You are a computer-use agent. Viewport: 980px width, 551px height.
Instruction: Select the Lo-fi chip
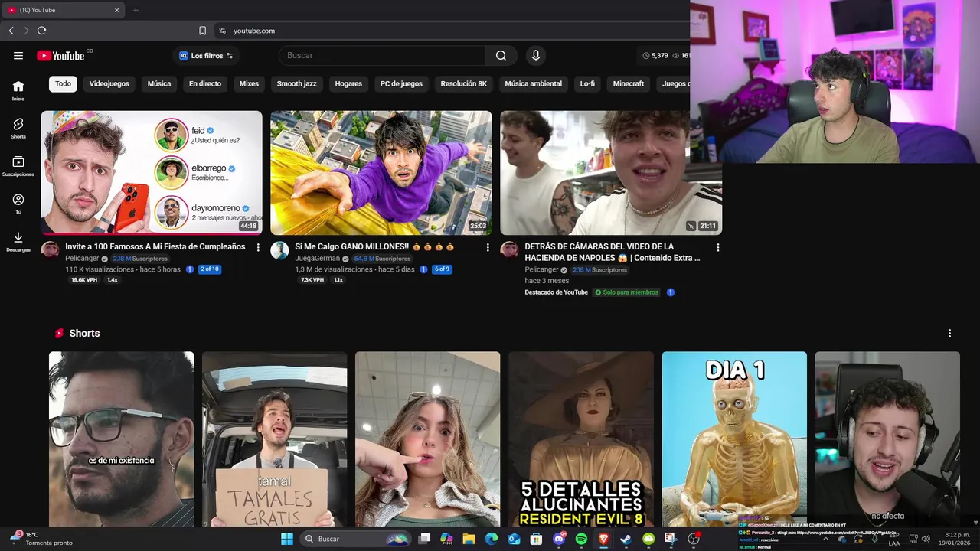coord(587,83)
